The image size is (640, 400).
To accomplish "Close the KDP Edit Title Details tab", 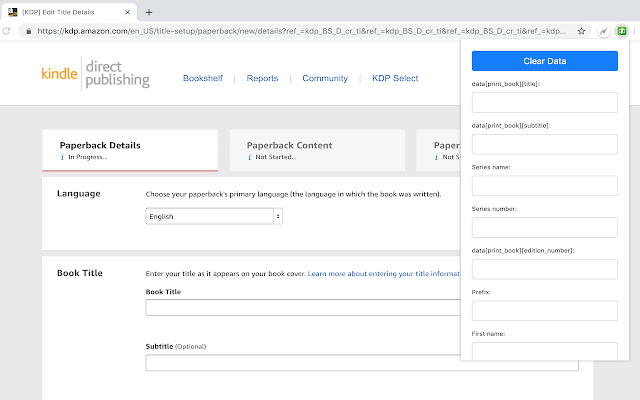I will [128, 12].
